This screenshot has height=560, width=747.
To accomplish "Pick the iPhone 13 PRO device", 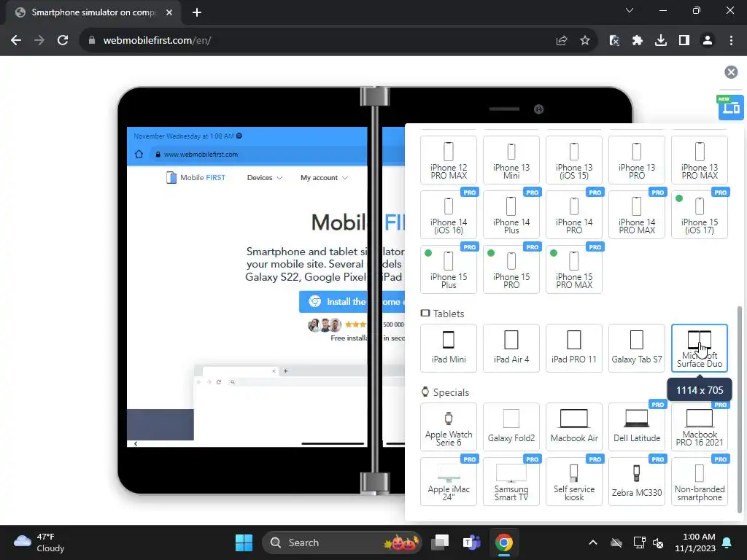I will tap(636, 160).
